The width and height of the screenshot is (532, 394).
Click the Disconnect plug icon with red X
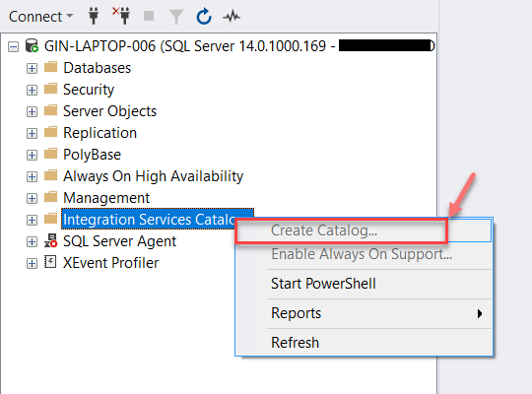[x=121, y=16]
